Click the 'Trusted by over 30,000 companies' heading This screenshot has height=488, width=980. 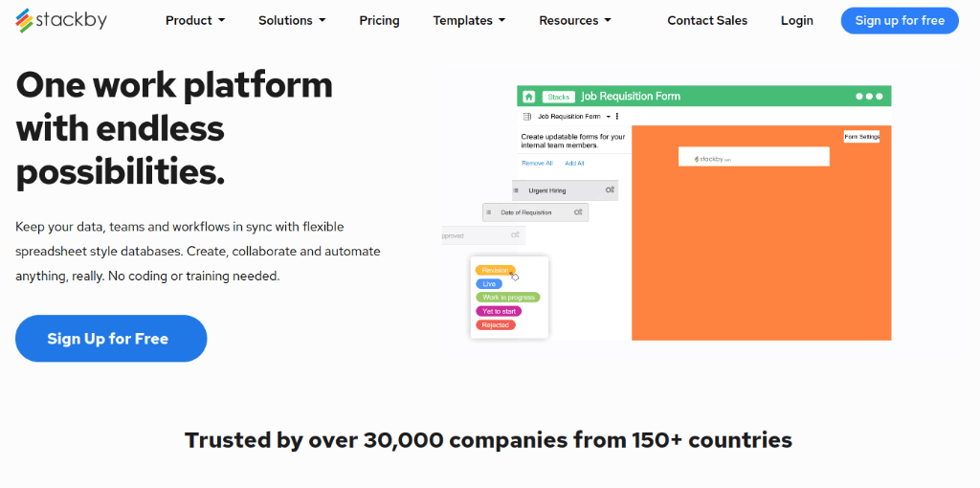coord(489,440)
